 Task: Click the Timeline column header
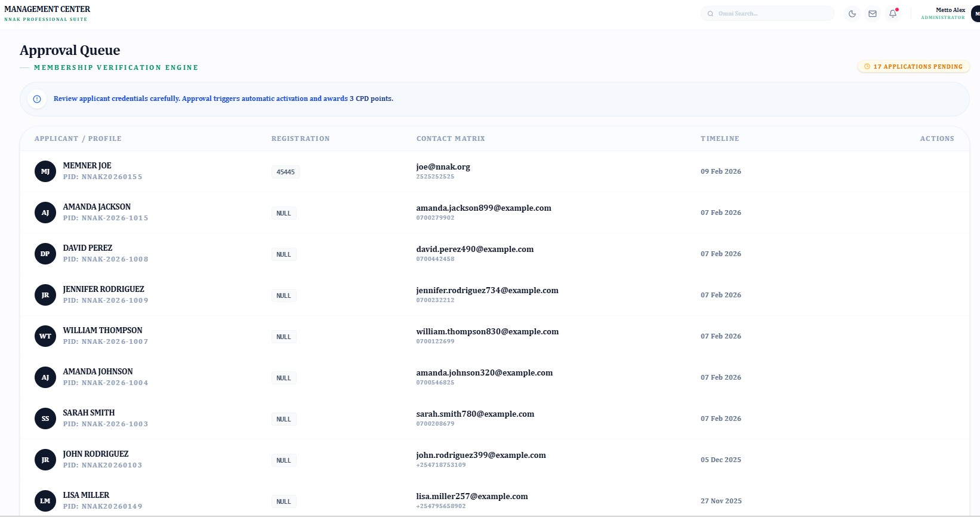pyautogui.click(x=720, y=139)
